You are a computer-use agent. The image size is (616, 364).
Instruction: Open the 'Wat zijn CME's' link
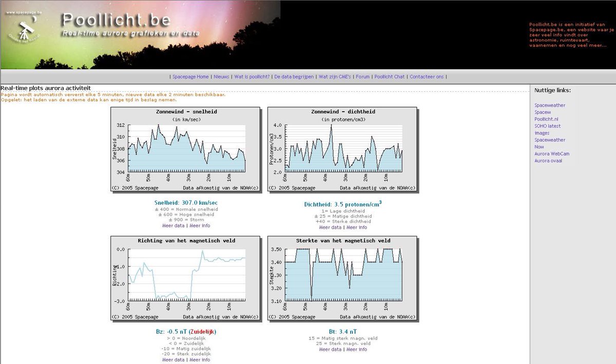335,77
